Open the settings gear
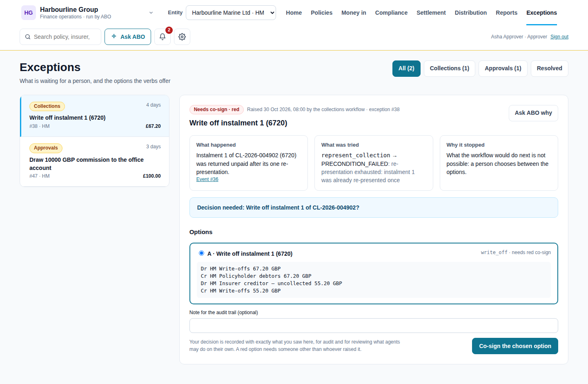The image size is (588, 384). click(182, 37)
